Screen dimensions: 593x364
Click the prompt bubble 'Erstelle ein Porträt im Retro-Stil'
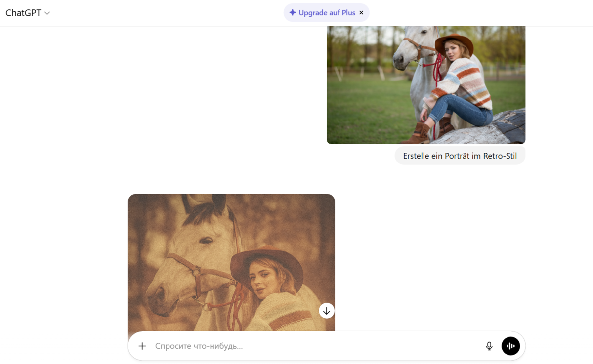coord(460,155)
